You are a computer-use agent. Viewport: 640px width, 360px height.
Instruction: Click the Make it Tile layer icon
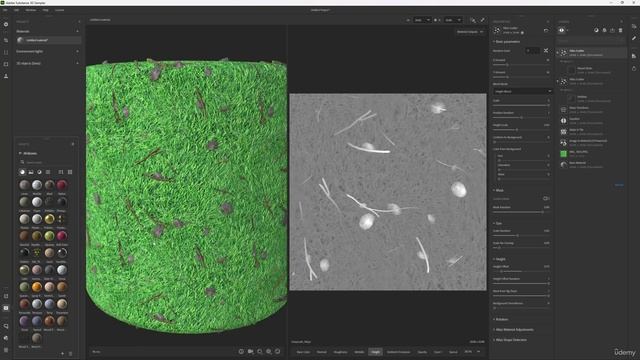564,132
